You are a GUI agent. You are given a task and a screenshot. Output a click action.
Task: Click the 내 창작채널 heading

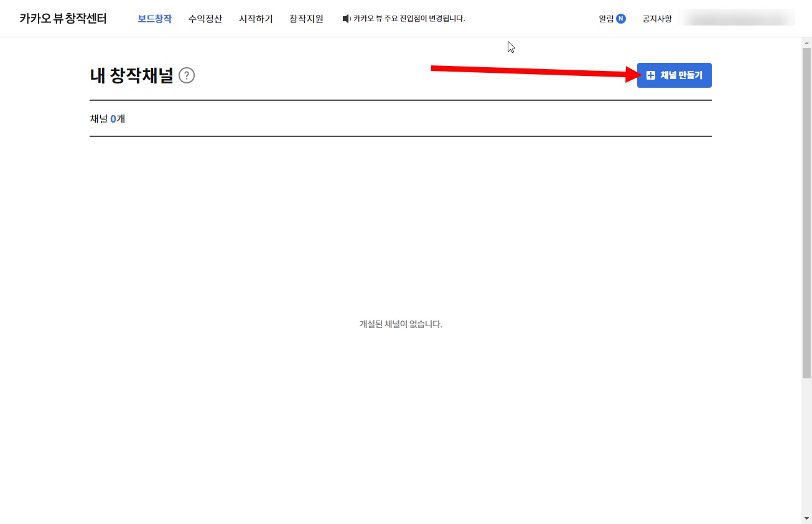131,76
